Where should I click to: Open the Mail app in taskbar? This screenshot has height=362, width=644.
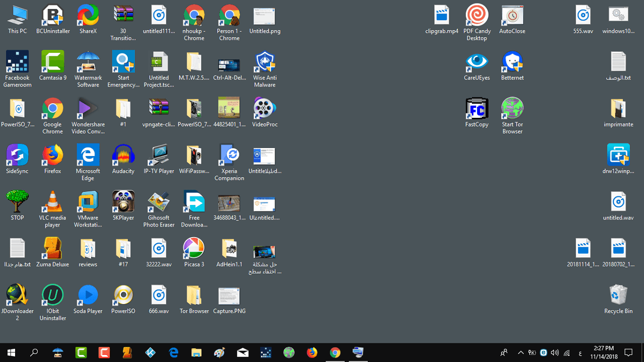[x=243, y=352]
